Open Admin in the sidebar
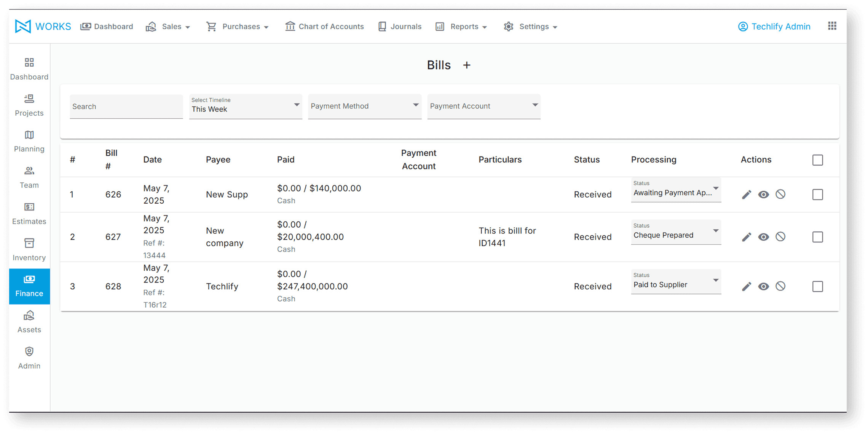 29,358
